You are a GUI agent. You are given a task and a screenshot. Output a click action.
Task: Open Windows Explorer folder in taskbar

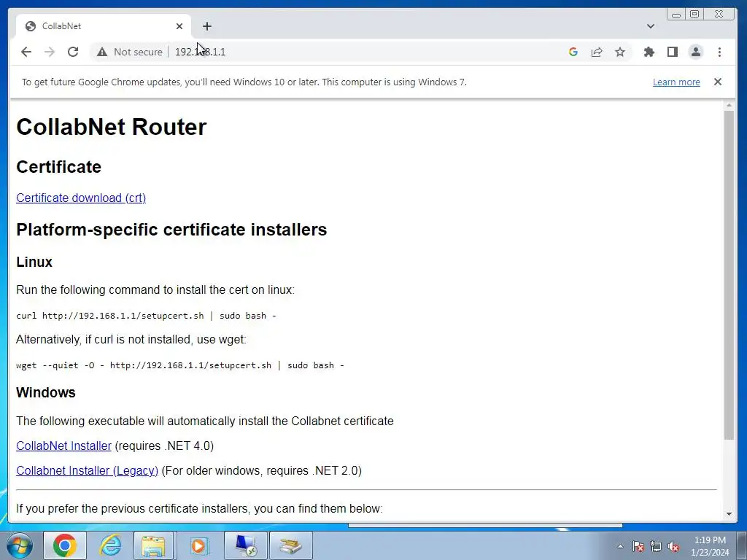coord(153,545)
